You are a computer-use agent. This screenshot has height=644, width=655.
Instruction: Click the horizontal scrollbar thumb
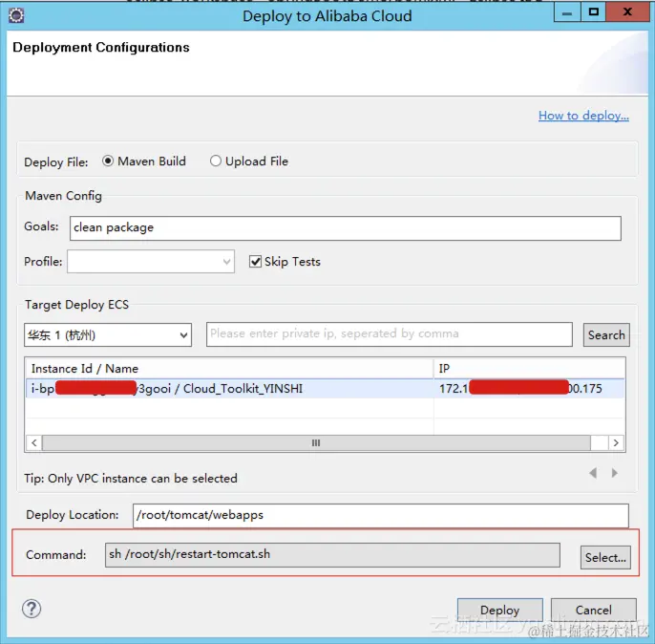tap(316, 442)
